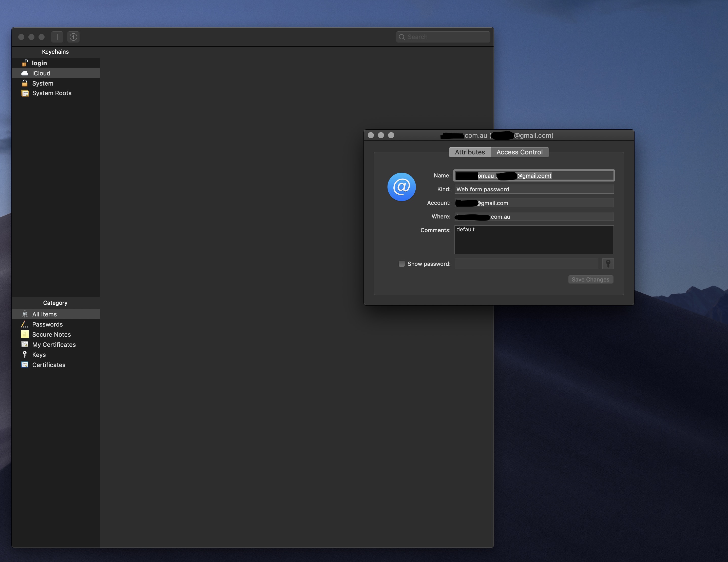Click the plus add-item toolbar icon
728x562 pixels.
[x=57, y=37]
